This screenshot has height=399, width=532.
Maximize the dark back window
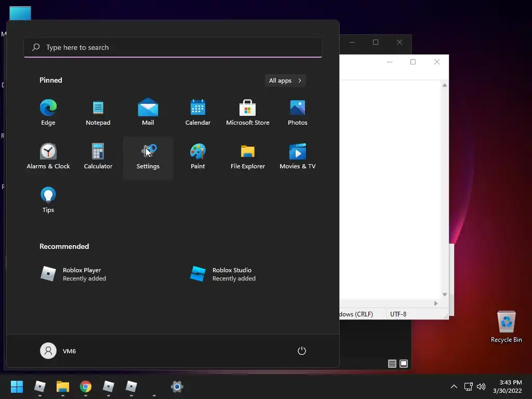point(376,42)
